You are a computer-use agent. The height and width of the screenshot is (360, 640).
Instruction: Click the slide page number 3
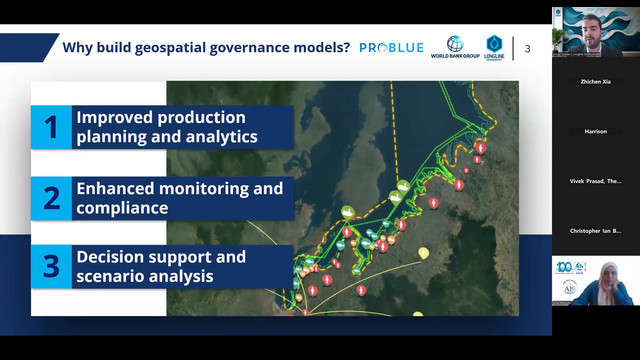coord(527,49)
